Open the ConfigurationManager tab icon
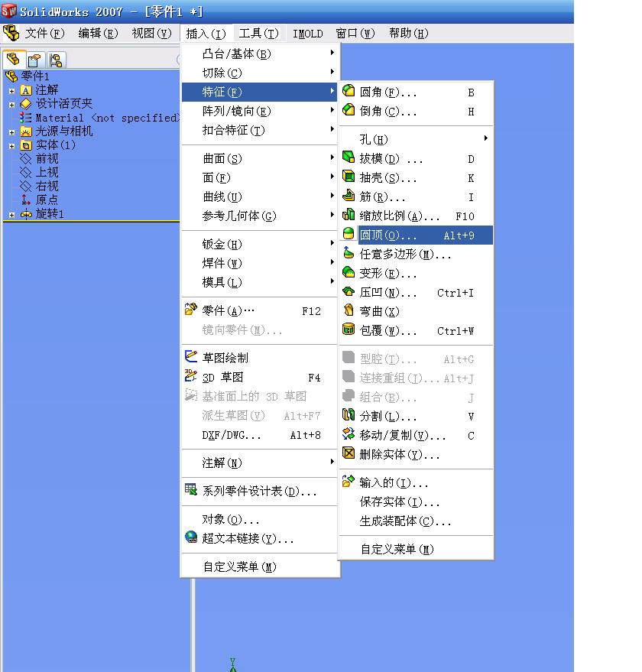This screenshot has width=642, height=672. coord(56,60)
